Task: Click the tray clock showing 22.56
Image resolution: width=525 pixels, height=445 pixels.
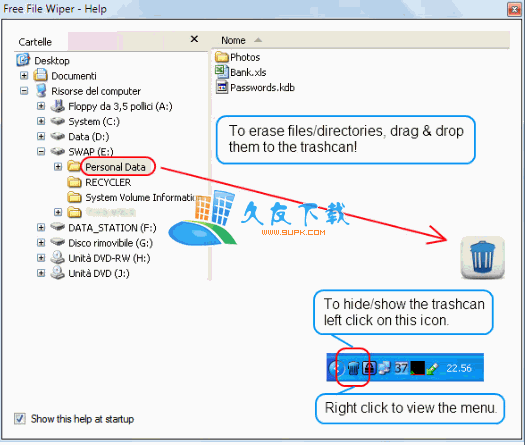Action: [x=459, y=368]
